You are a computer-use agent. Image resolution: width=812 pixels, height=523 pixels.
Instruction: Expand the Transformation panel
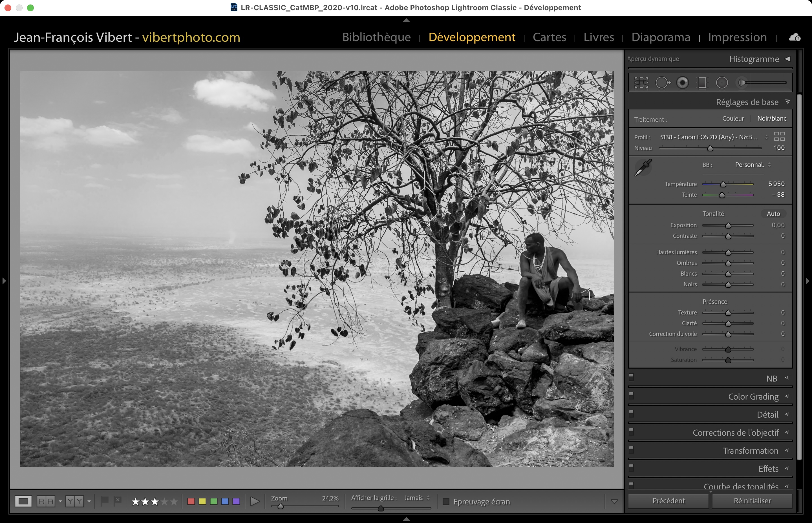tap(750, 451)
